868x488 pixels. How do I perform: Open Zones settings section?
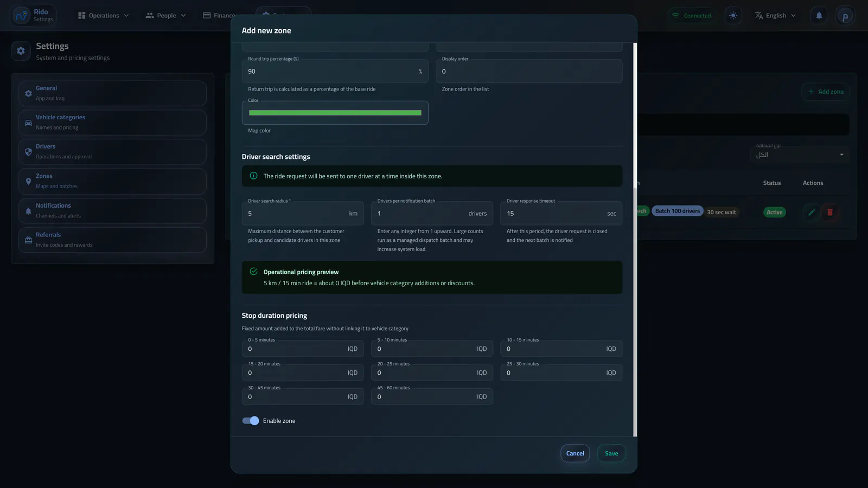point(112,181)
